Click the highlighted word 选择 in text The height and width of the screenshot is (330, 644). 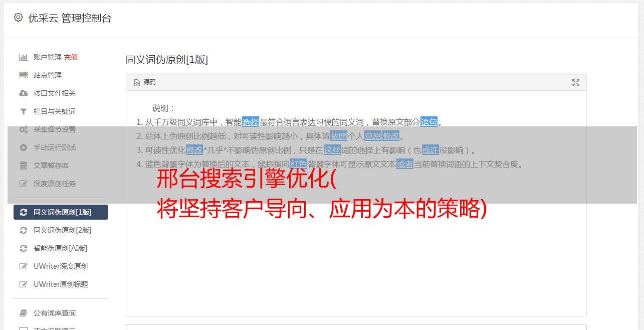[251, 122]
